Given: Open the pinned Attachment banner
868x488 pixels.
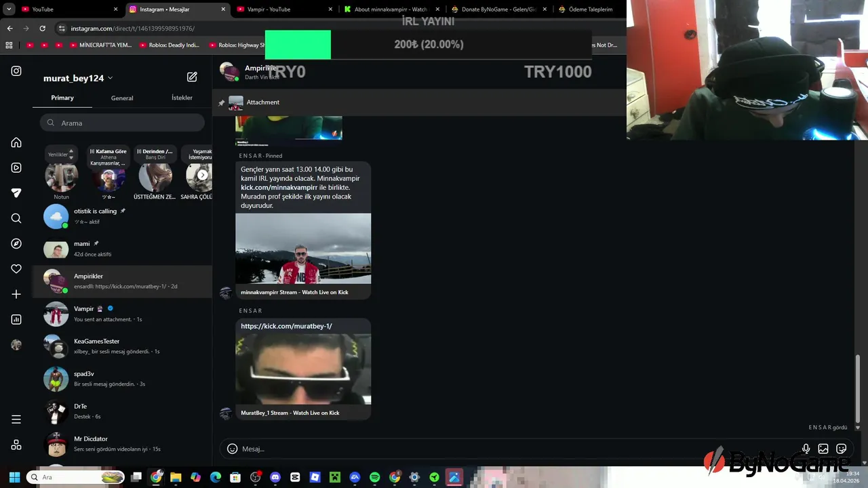Looking at the screenshot, I should coord(418,102).
